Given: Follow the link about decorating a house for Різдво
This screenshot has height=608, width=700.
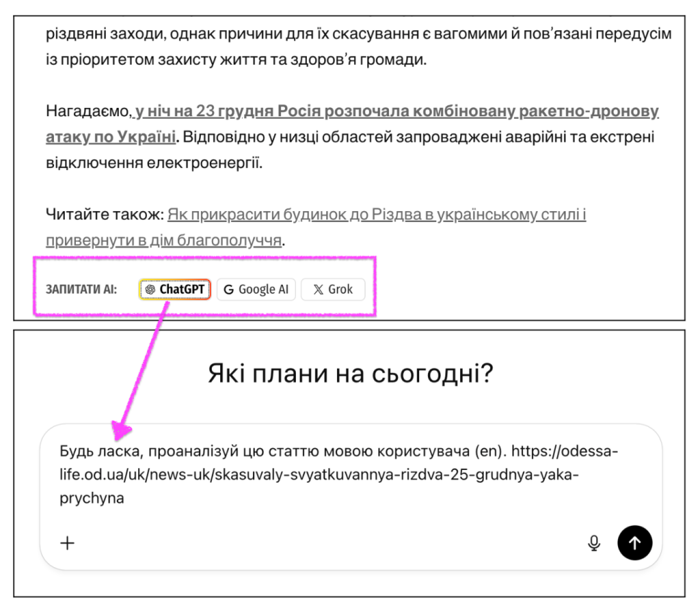Looking at the screenshot, I should (377, 215).
